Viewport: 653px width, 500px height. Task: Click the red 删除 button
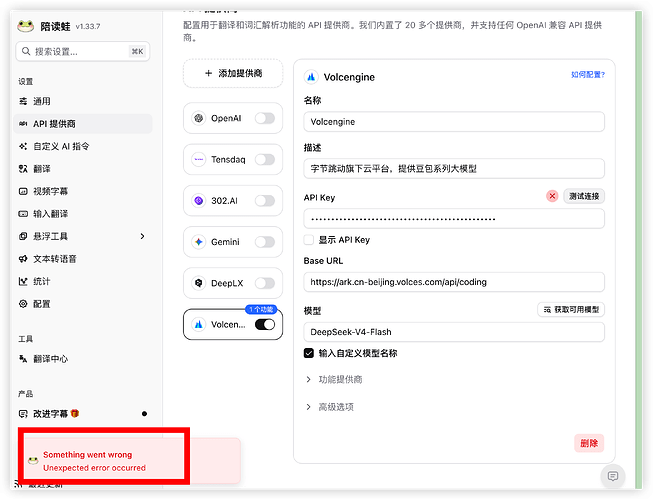[x=589, y=443]
